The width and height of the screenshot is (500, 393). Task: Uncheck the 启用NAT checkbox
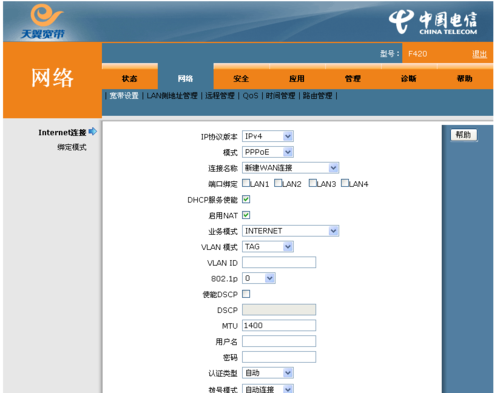246,215
